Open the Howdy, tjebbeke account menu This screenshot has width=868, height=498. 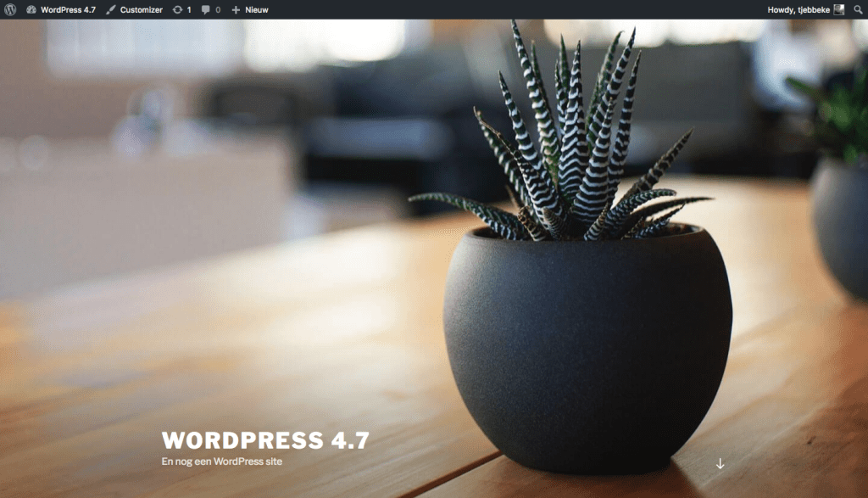click(805, 9)
